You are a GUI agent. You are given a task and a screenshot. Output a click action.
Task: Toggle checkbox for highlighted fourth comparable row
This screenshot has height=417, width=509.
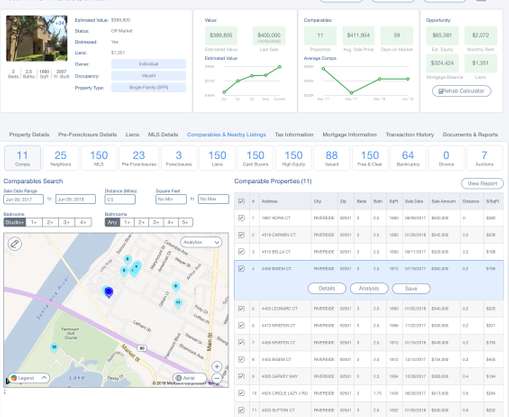pos(241,268)
